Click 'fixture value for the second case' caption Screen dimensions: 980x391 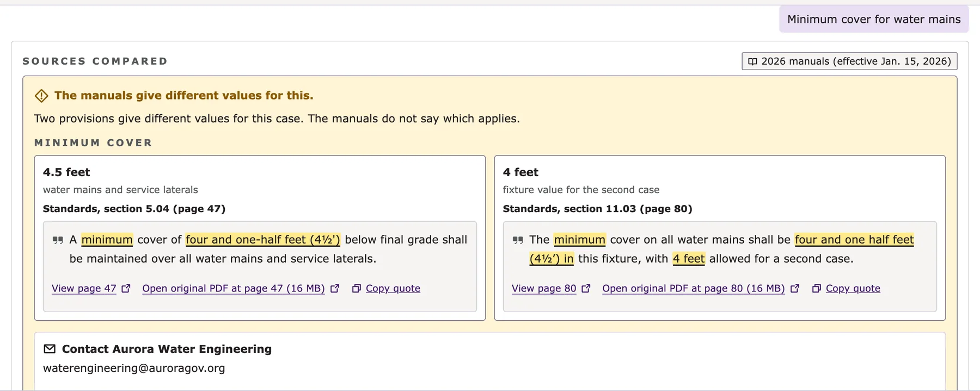(581, 190)
